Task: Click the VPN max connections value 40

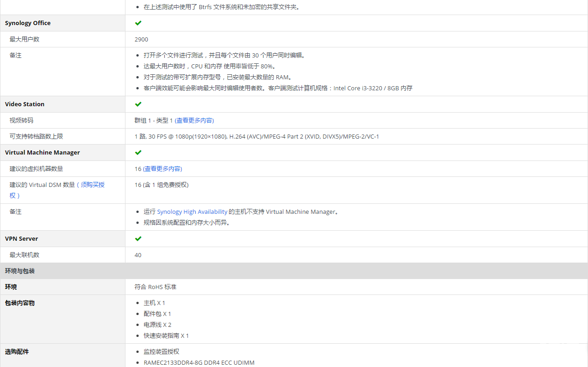Action: coord(138,255)
